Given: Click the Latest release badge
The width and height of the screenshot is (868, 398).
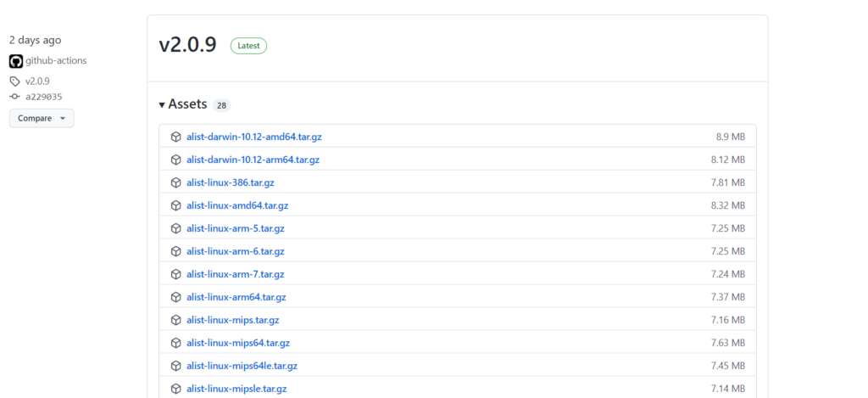Looking at the screenshot, I should (248, 46).
